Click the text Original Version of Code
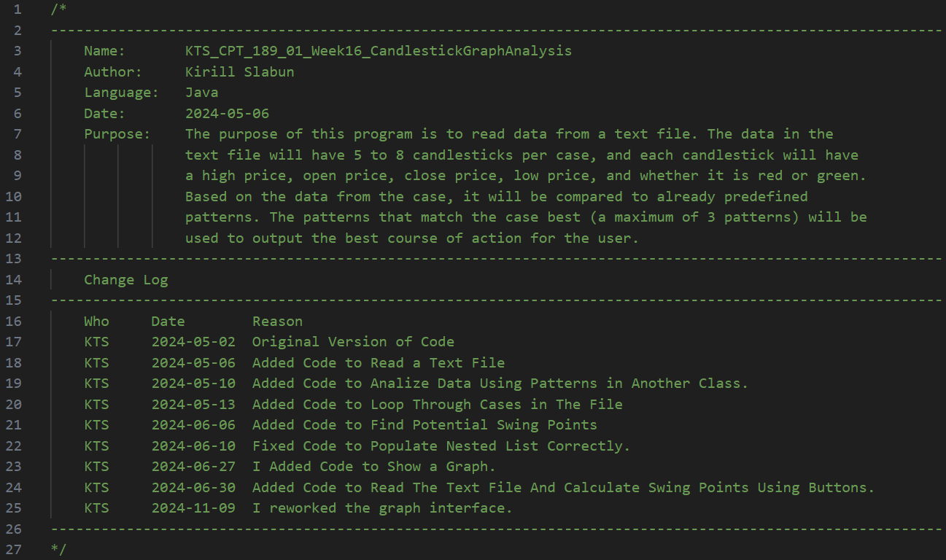This screenshot has height=560, width=946. tap(353, 342)
